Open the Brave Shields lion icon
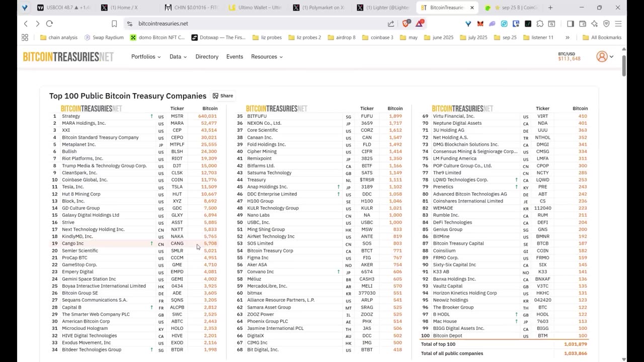This screenshot has width=644, height=362. [406, 23]
